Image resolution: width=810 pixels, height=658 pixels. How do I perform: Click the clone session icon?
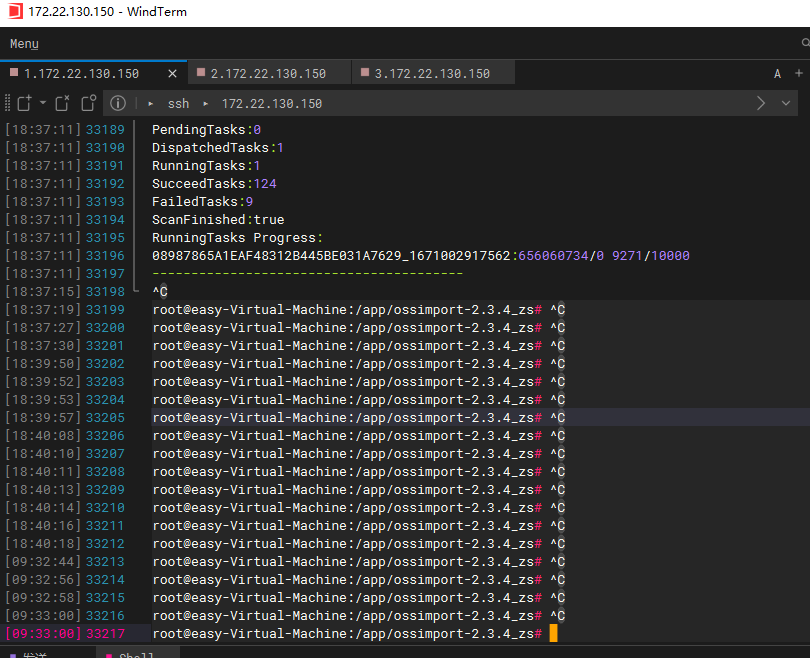(x=88, y=103)
